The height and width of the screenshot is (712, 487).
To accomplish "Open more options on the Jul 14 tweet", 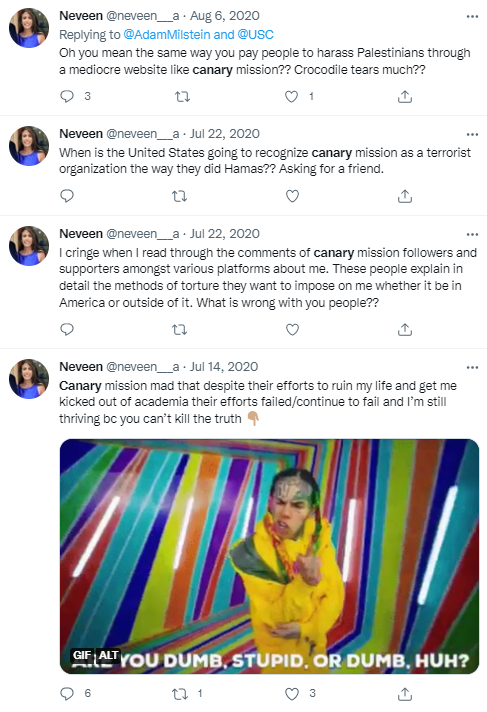I will point(472,367).
